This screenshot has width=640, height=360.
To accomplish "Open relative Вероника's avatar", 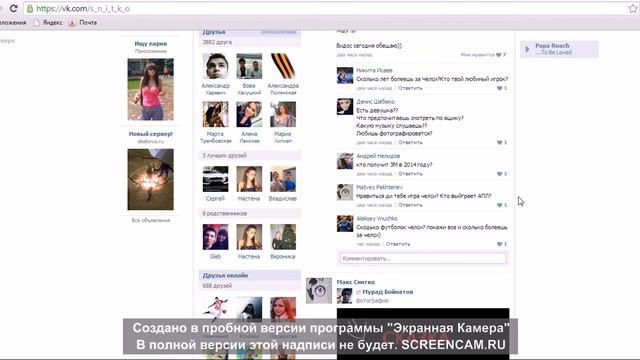I will coord(283,237).
